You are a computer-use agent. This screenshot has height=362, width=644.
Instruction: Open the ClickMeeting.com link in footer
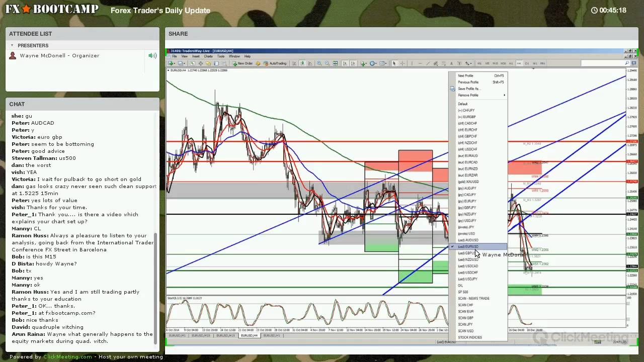[x=67, y=357]
